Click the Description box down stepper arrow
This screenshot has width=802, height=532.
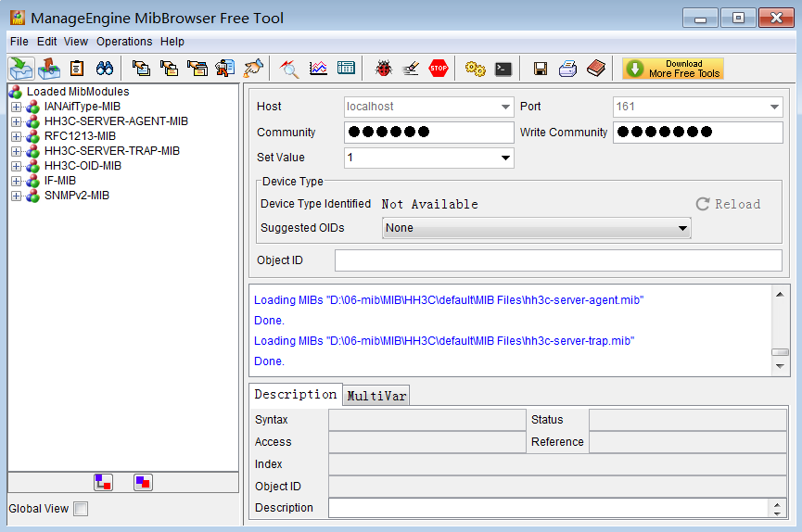click(777, 513)
